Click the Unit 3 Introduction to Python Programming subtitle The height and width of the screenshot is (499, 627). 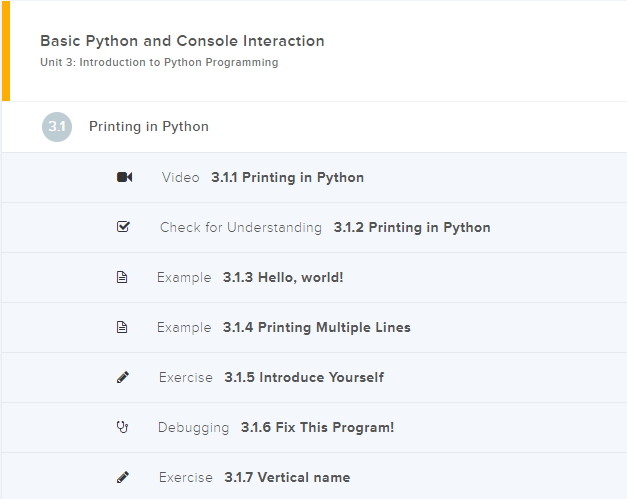tap(159, 63)
